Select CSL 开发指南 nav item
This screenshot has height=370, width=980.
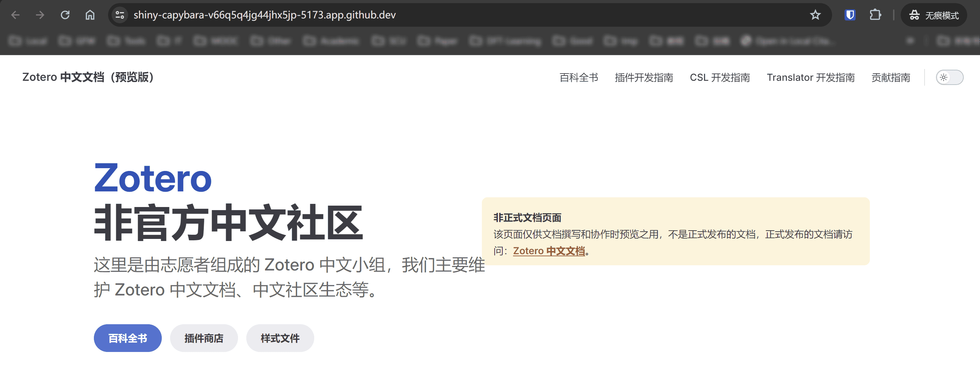click(719, 78)
